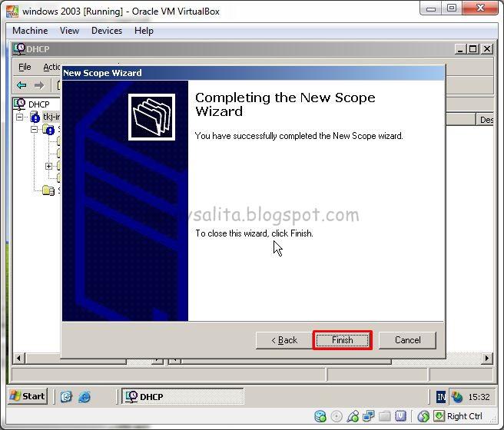Activate the DHCP taskbar button

point(183,397)
